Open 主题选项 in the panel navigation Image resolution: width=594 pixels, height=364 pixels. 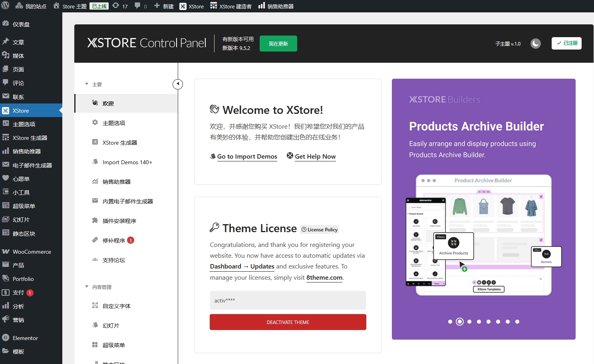pos(126,123)
